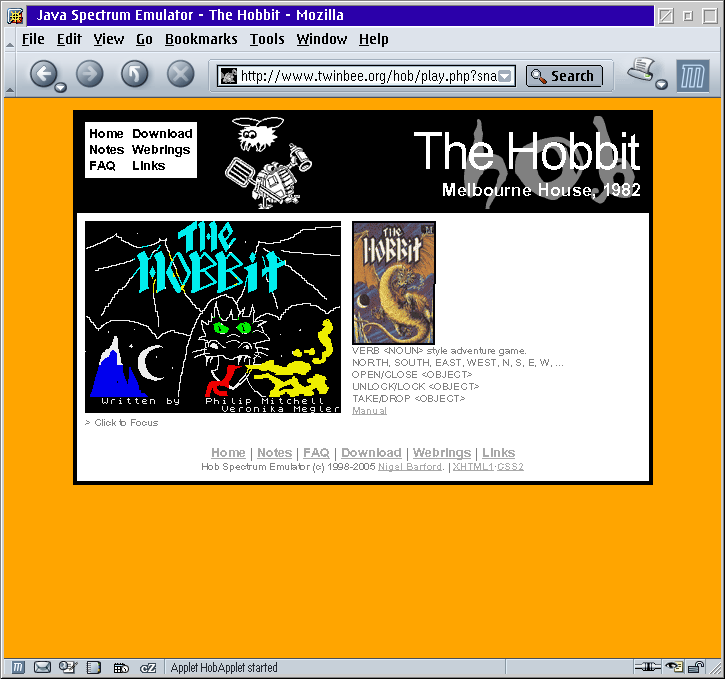
Task: Open Navigator from the status bar icon
Action: click(x=18, y=667)
